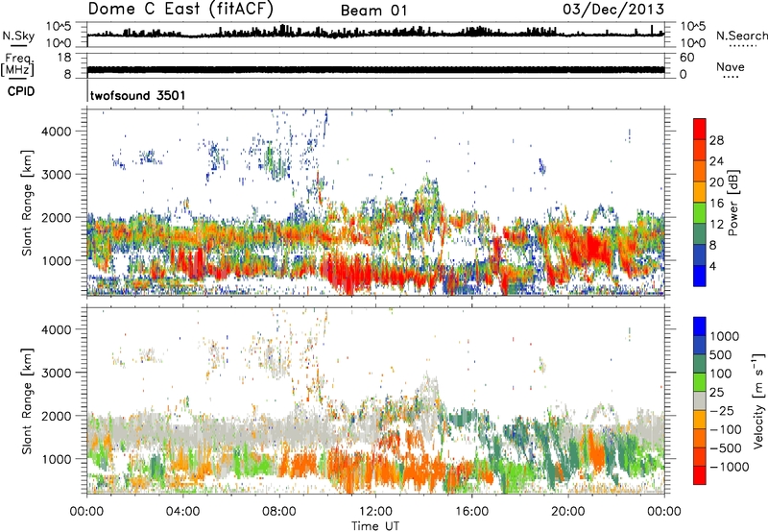This screenshot has height=532, width=768.
Task: Select 'twofsound 3501' text
Action: (138, 95)
